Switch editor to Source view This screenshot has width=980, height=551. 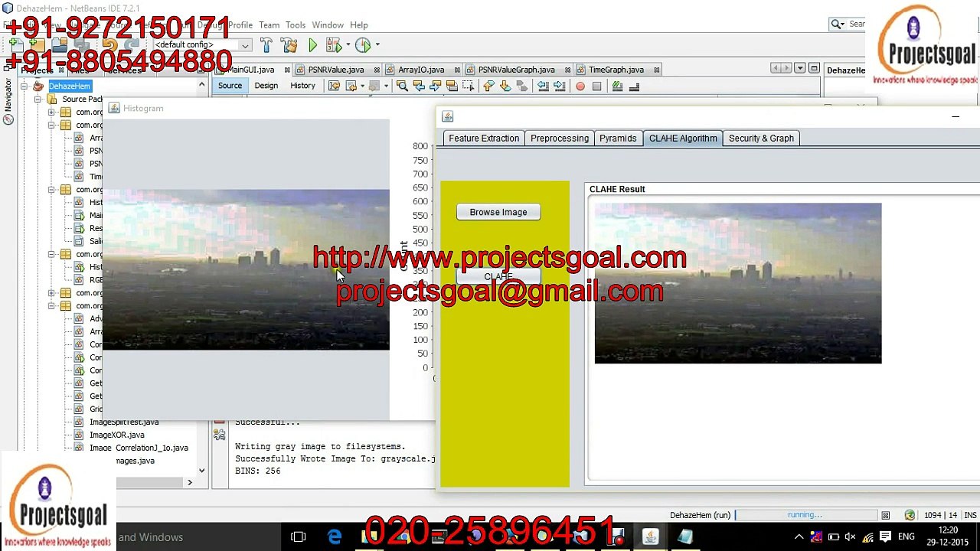tap(230, 86)
